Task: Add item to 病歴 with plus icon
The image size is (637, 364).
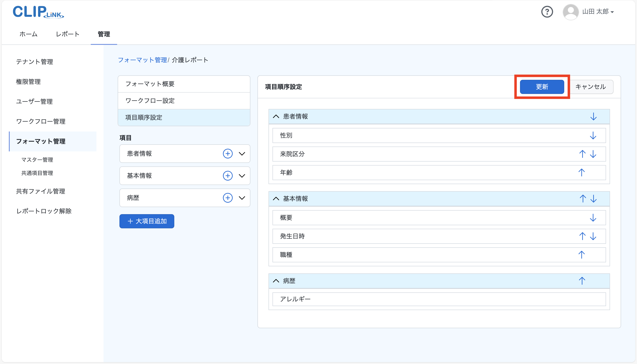Action: pos(227,198)
